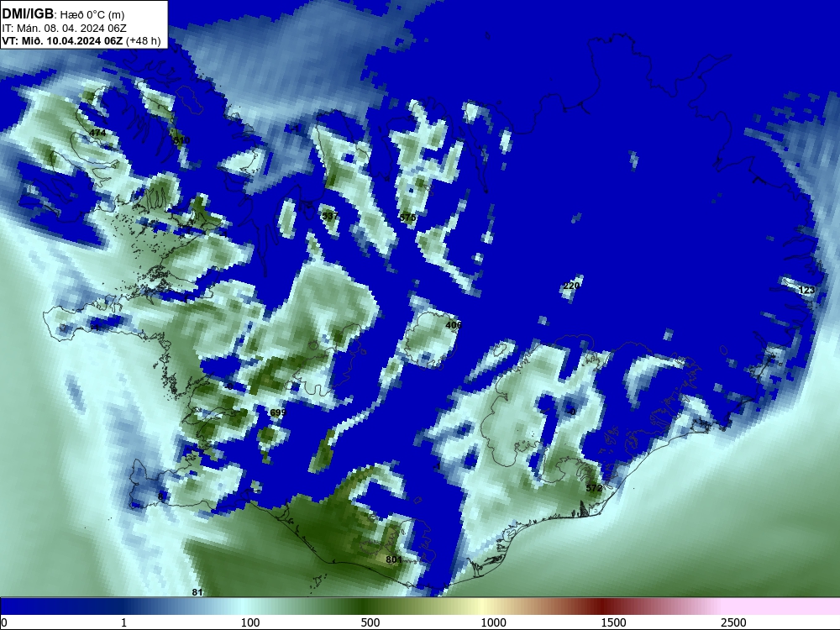Click the 474 value on the map
This screenshot has height=630, width=840.
tap(97, 133)
